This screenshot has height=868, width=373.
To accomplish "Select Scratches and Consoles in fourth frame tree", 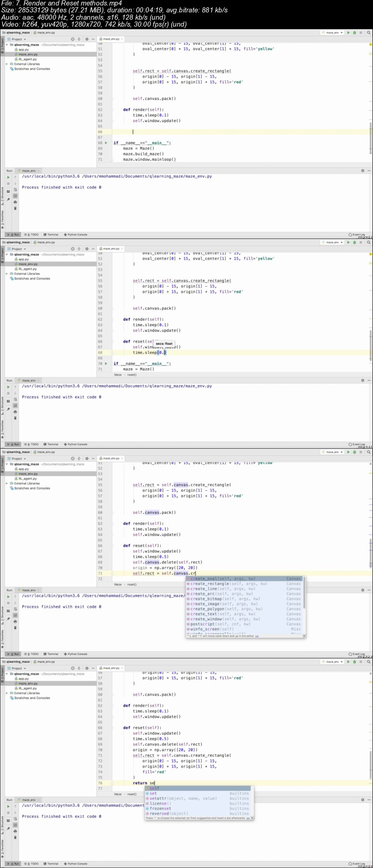I will point(30,698).
